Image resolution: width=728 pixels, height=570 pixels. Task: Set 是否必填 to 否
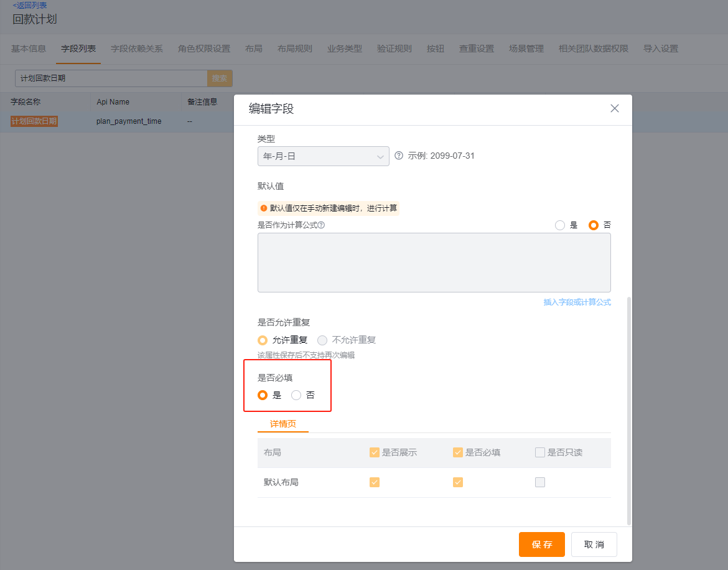296,395
